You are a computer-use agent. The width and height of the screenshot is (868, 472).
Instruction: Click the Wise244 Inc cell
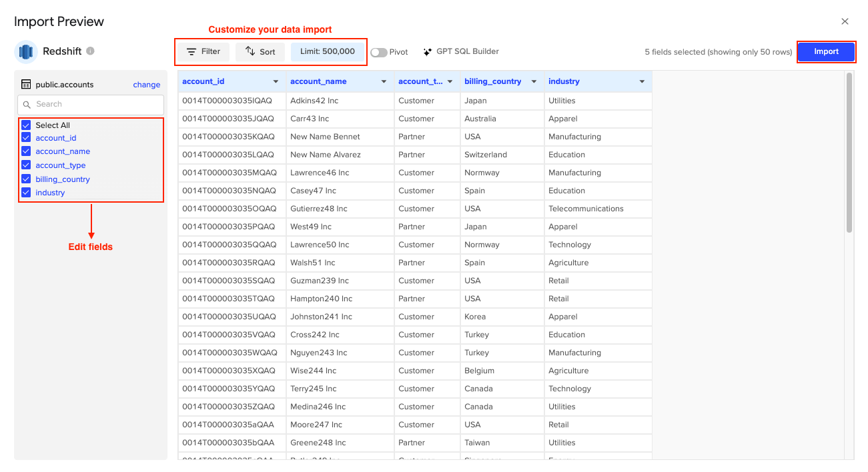340,371
